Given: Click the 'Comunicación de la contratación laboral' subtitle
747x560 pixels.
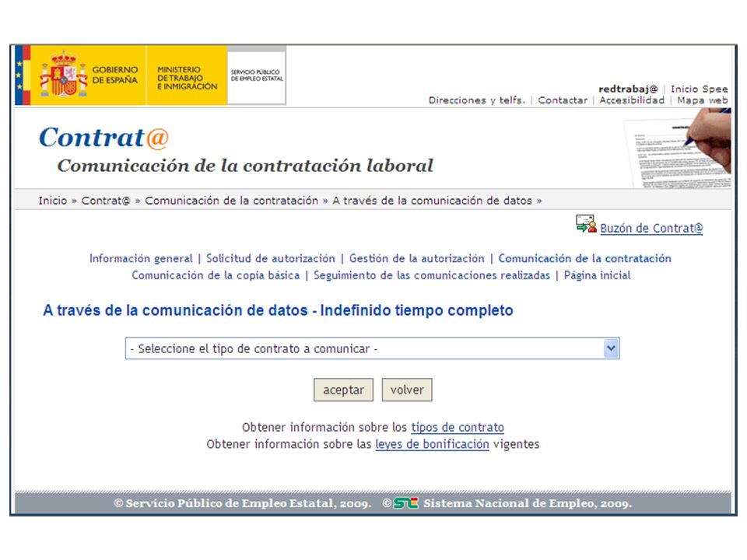Looking at the screenshot, I should point(245,166).
